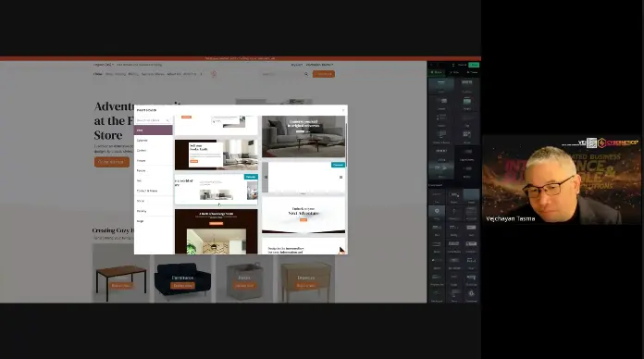Click the orange button under Store heading
The height and width of the screenshot is (359, 644).
tap(111, 162)
